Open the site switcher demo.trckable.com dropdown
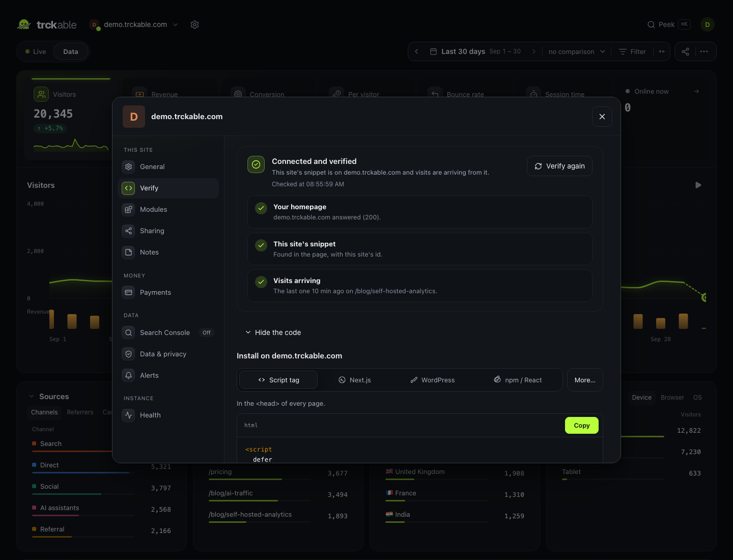The height and width of the screenshot is (560, 733). [134, 24]
